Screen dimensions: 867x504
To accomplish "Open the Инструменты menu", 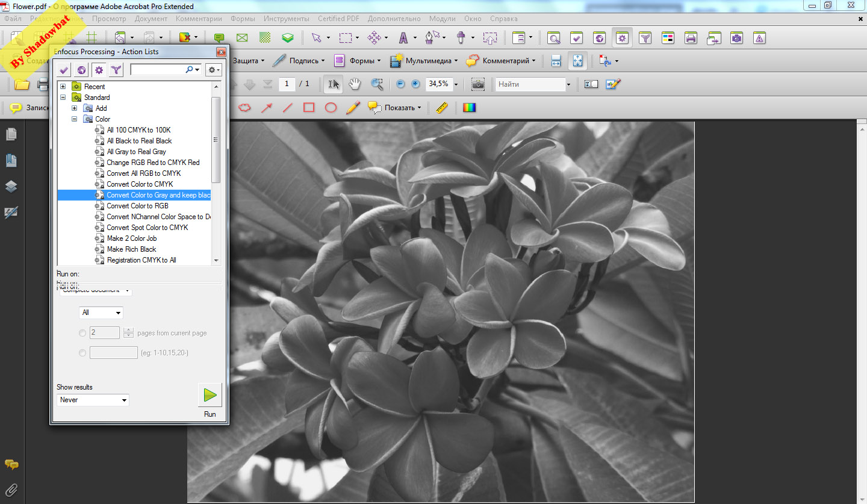I will click(286, 19).
